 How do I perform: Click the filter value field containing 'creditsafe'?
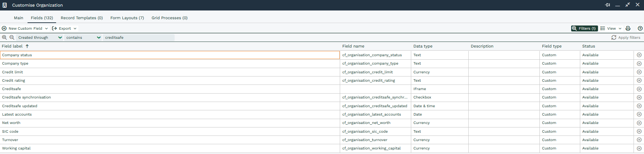139,38
